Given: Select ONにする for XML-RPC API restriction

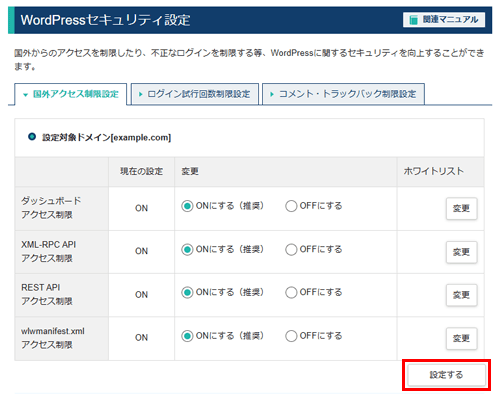Looking at the screenshot, I should (187, 249).
